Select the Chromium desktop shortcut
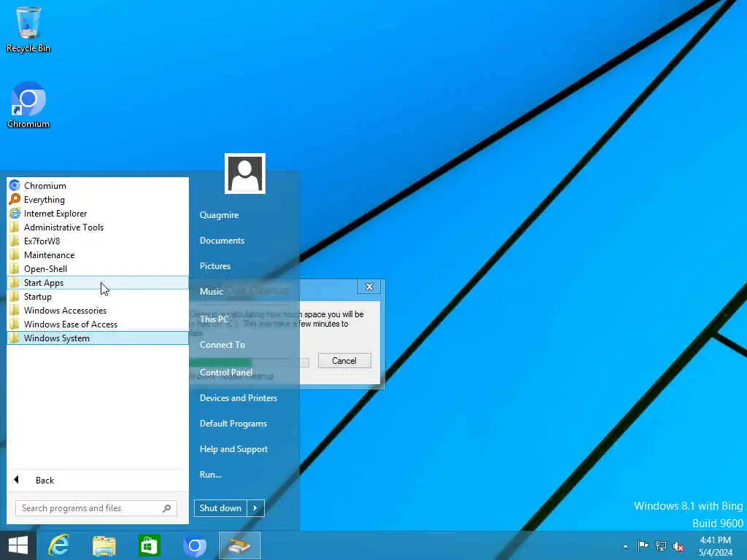This screenshot has height=560, width=747. coord(28,105)
